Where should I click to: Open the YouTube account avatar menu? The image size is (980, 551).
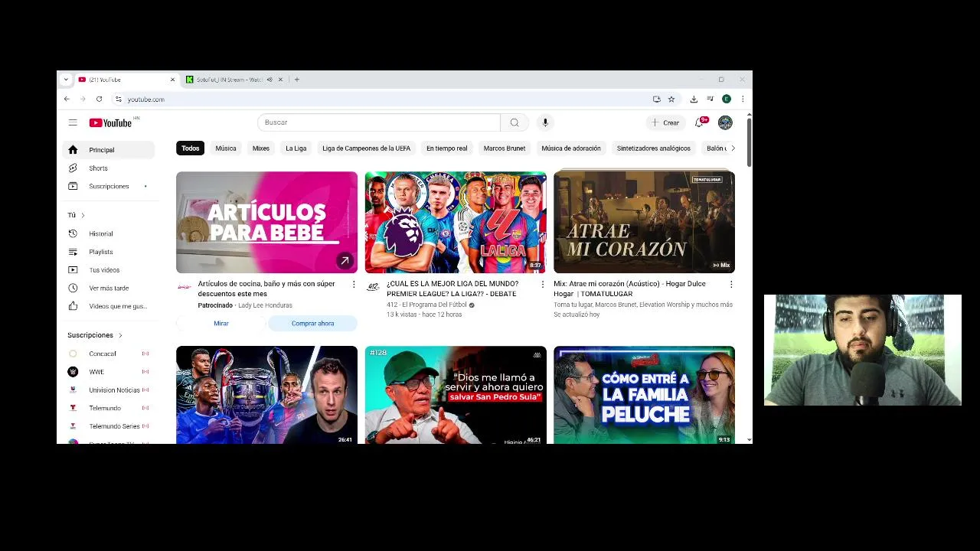point(725,122)
